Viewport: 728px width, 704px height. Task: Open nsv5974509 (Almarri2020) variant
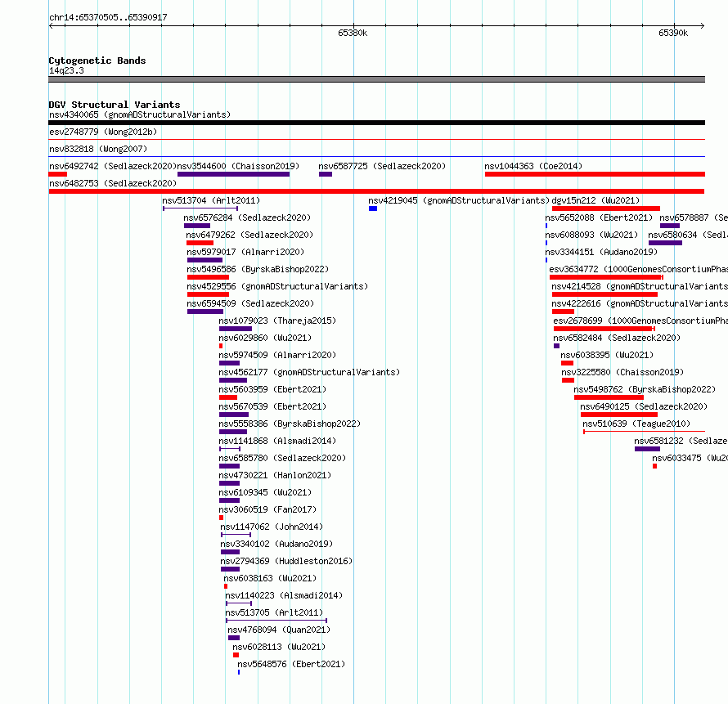point(277,355)
